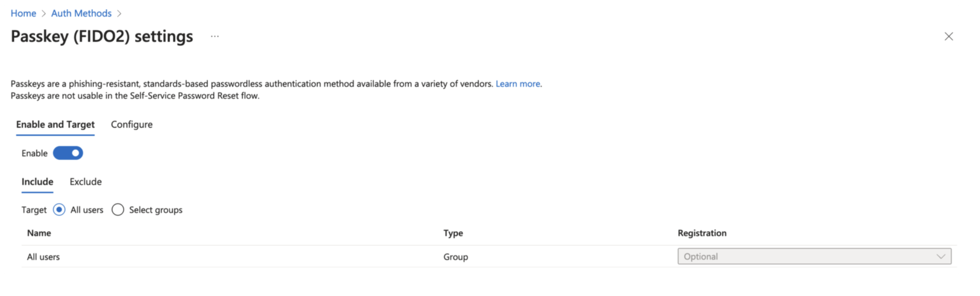This screenshot has height=296, width=980.
Task: Close the Passkey (FIDO2) settings pane
Action: 949,36
